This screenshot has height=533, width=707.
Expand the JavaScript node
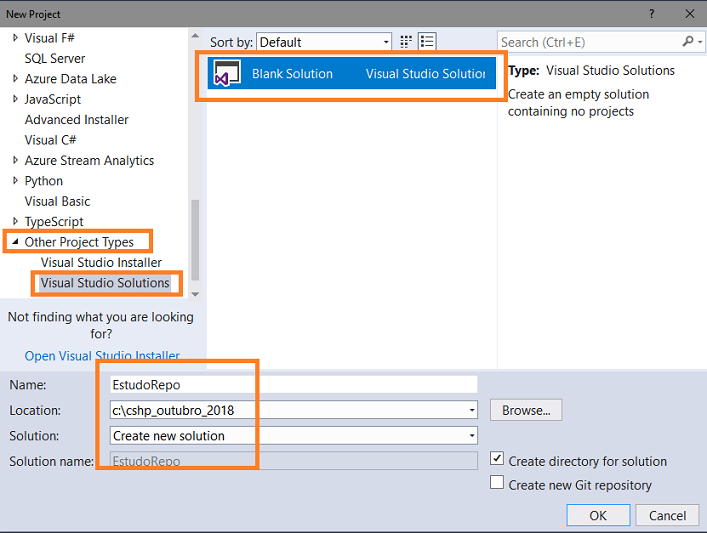coord(15,99)
